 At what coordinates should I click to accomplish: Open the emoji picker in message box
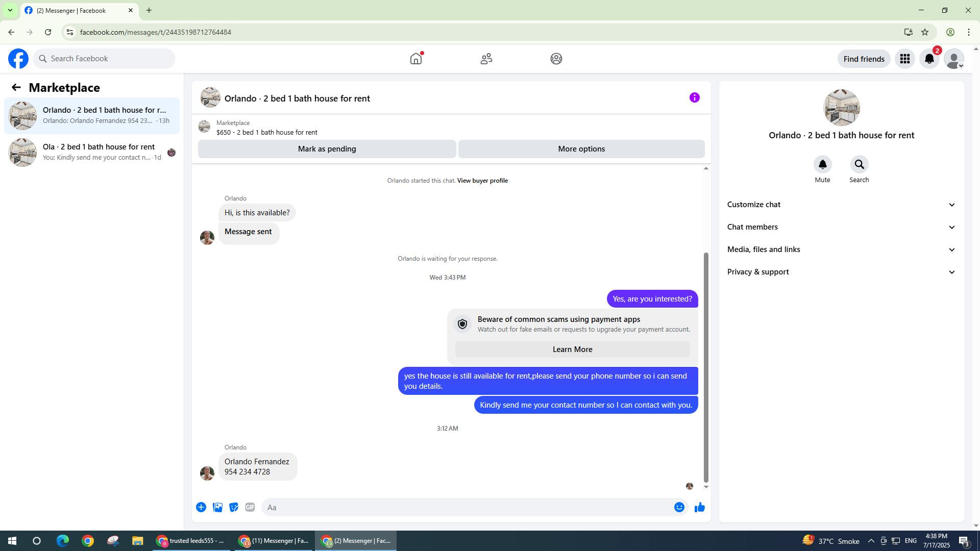[x=679, y=507]
